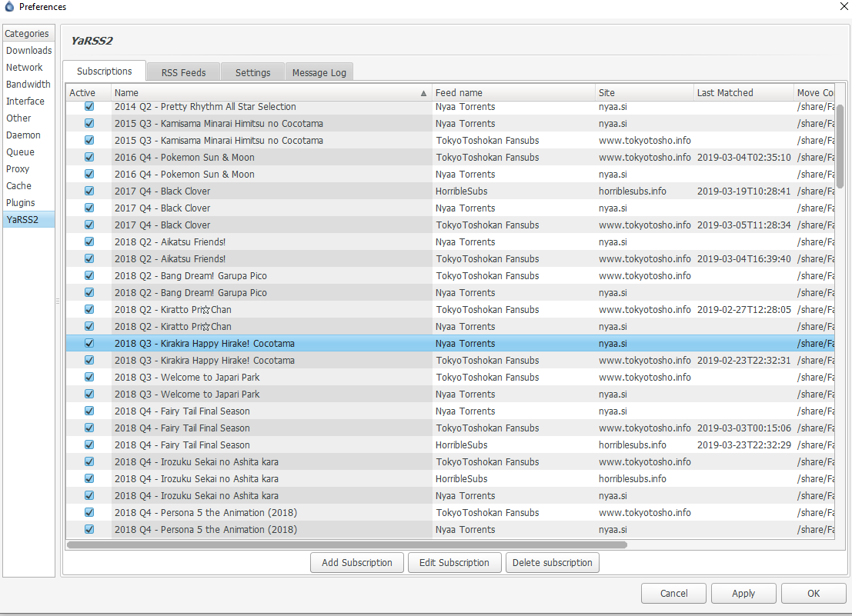Click the timestamp 2019-02-27T12:28:05
Screen dimensions: 852x616
[x=744, y=309]
